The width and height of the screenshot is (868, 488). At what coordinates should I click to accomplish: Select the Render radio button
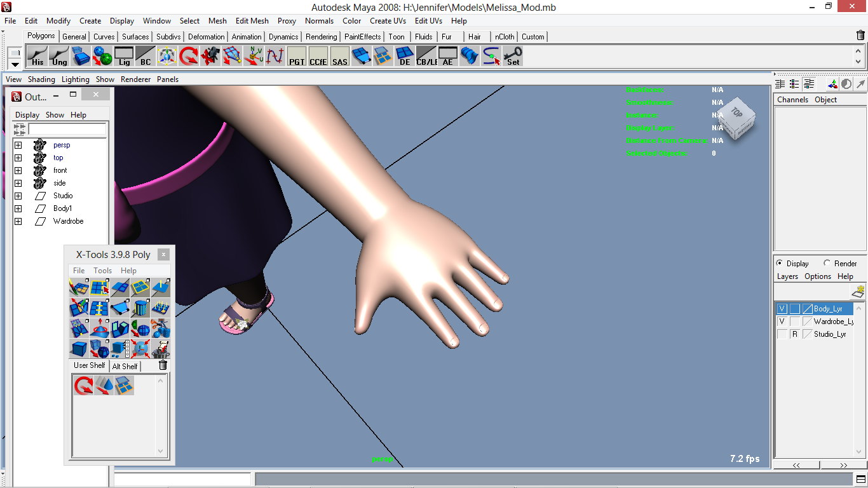(x=827, y=263)
